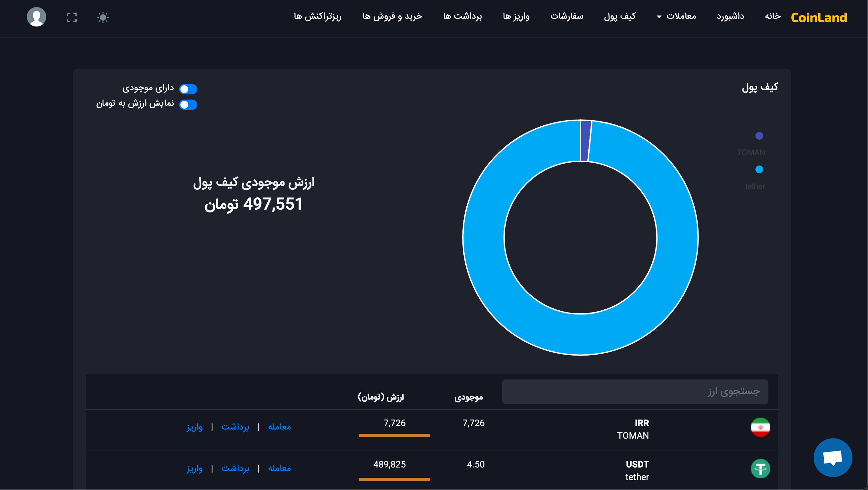Click the TOMAN legend dot
Image resolution: width=868 pixels, height=490 pixels.
click(759, 136)
